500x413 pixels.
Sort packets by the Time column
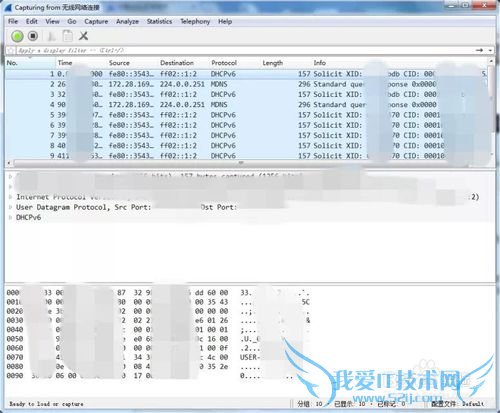[x=81, y=63]
